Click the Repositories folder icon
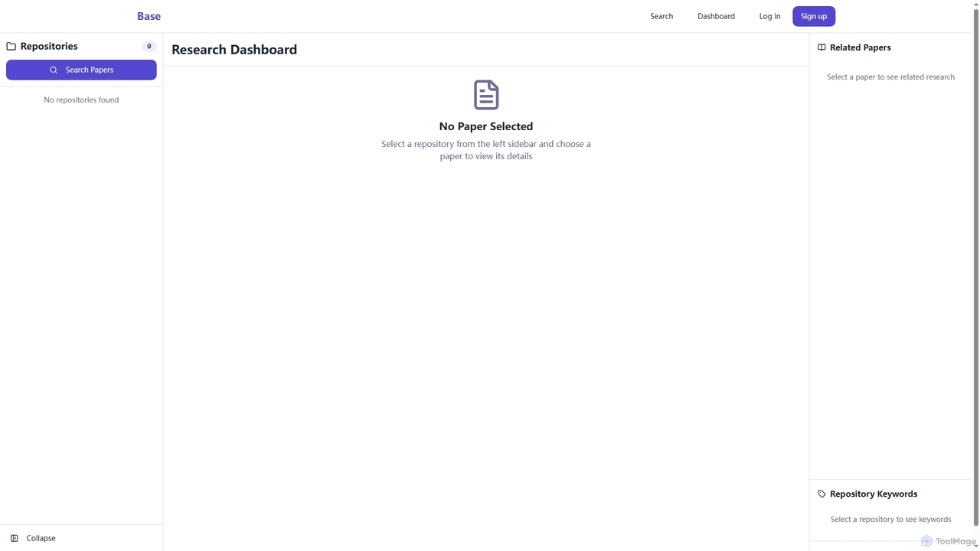This screenshot has height=551, width=980. pyautogui.click(x=11, y=46)
